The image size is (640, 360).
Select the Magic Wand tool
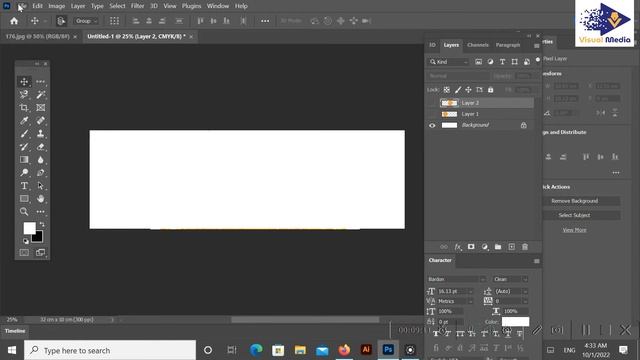[x=40, y=95]
